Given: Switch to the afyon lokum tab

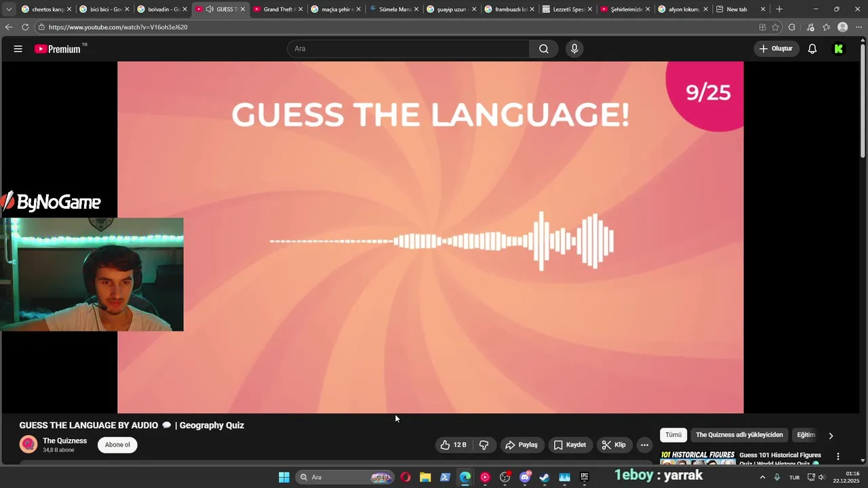Looking at the screenshot, I should coord(682,9).
